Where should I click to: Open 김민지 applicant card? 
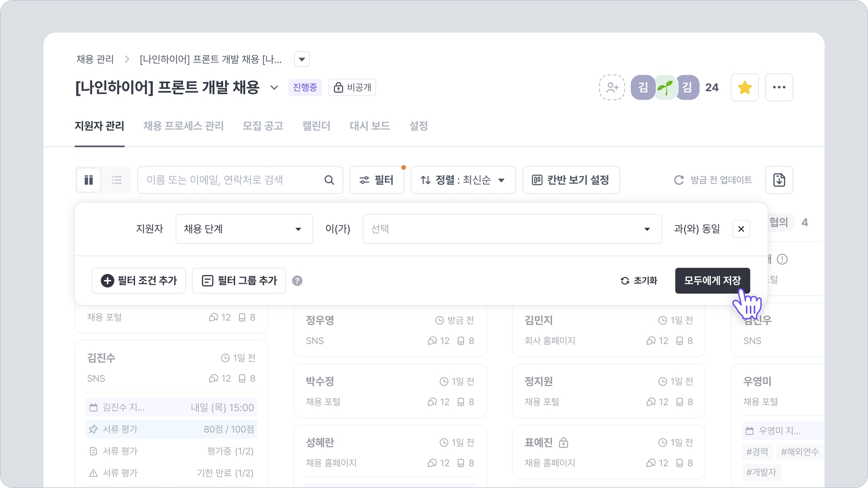click(x=609, y=330)
